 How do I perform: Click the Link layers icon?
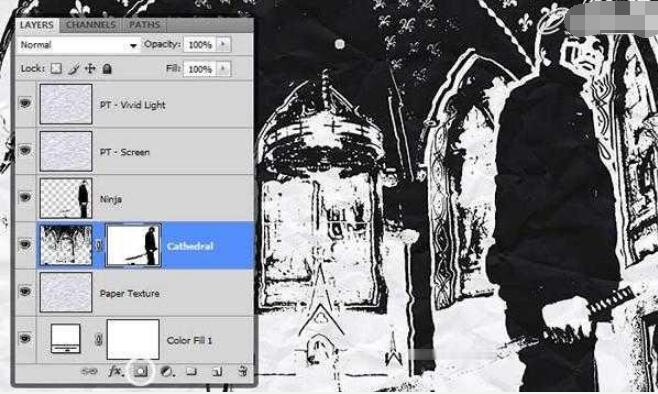point(89,371)
